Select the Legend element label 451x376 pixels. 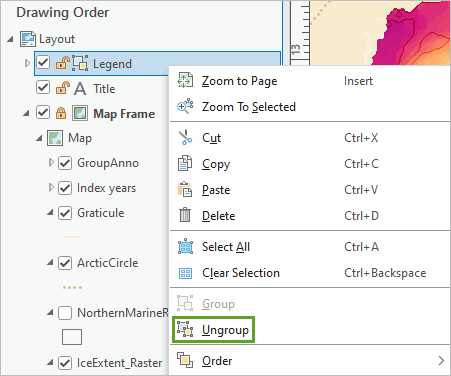pos(112,64)
